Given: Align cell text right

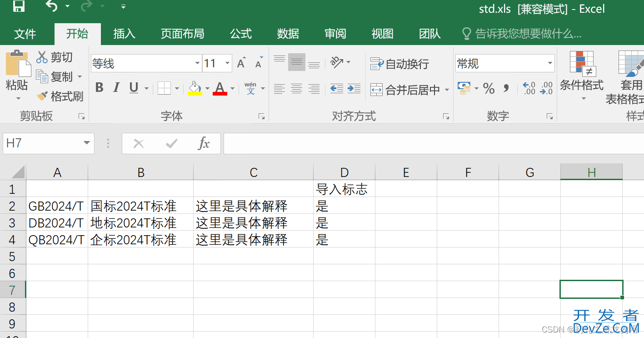Looking at the screenshot, I should [314, 89].
